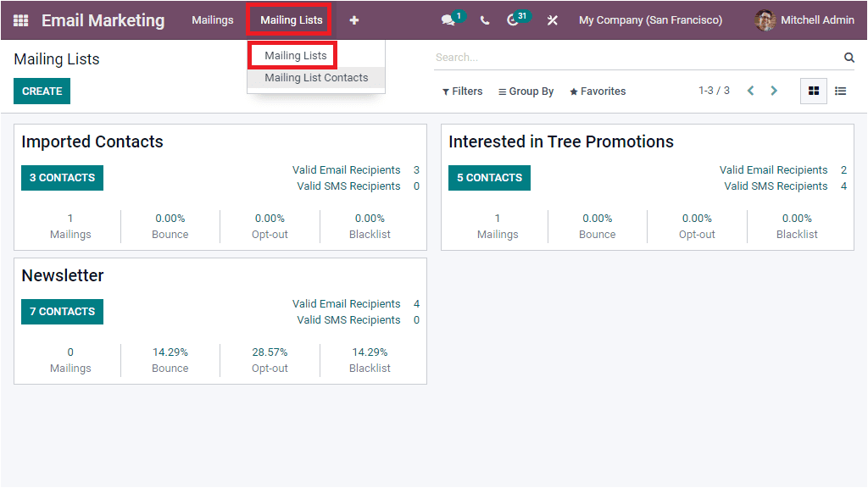Switch to kanban view
This screenshot has height=488, width=868.
[813, 91]
